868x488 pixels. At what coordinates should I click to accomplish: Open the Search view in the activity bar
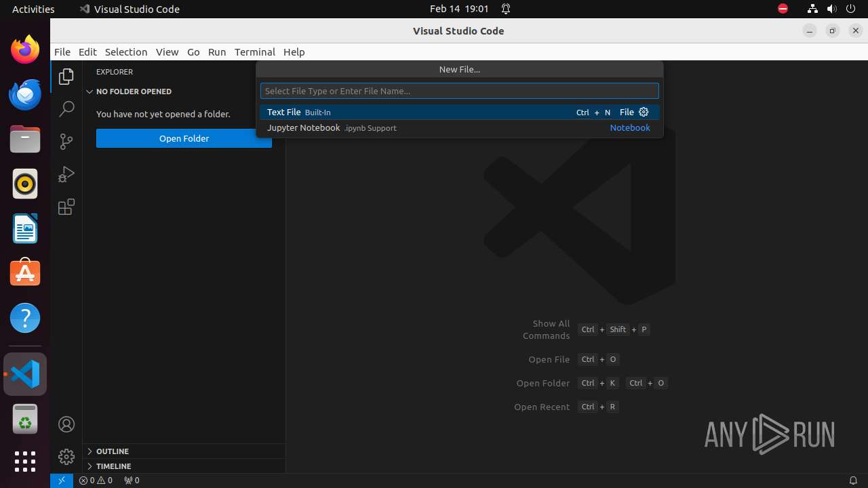(66, 108)
